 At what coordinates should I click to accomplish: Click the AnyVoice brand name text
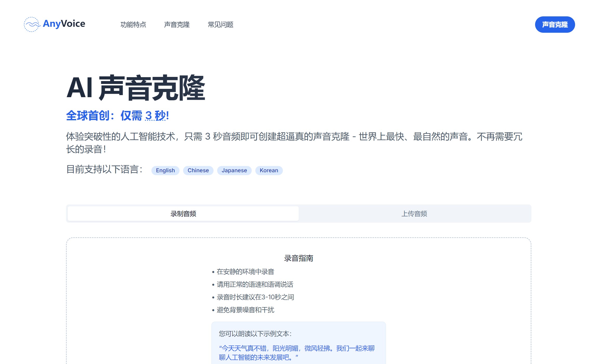point(64,24)
